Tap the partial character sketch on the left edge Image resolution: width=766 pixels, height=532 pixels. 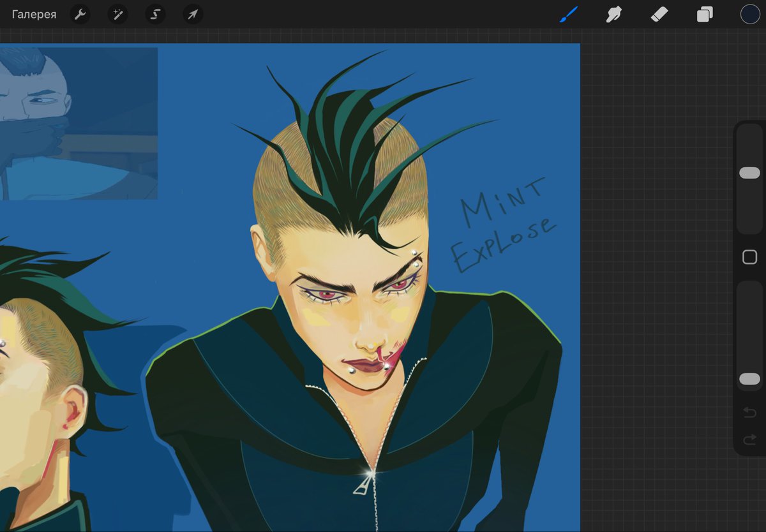point(38,395)
